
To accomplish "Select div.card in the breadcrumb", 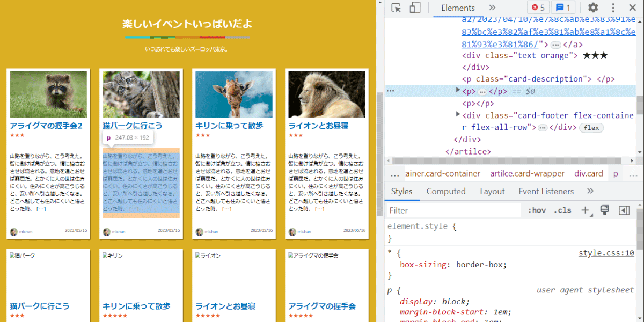I will [589, 173].
